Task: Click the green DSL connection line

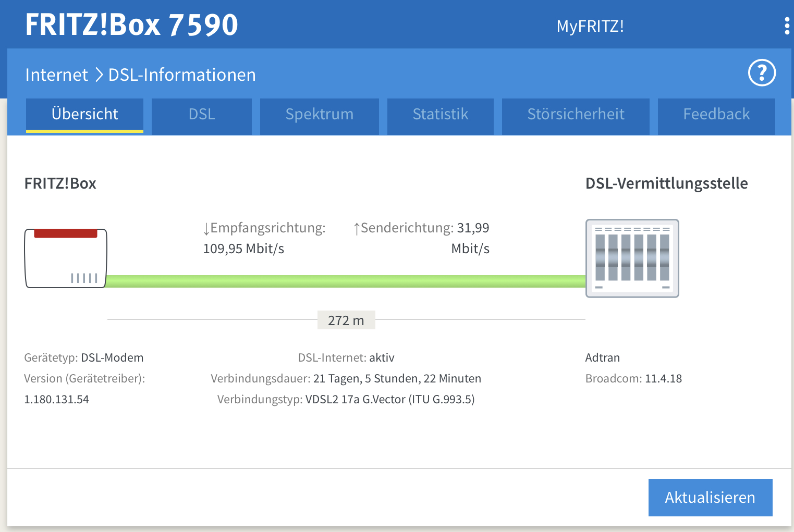Action: tap(346, 281)
